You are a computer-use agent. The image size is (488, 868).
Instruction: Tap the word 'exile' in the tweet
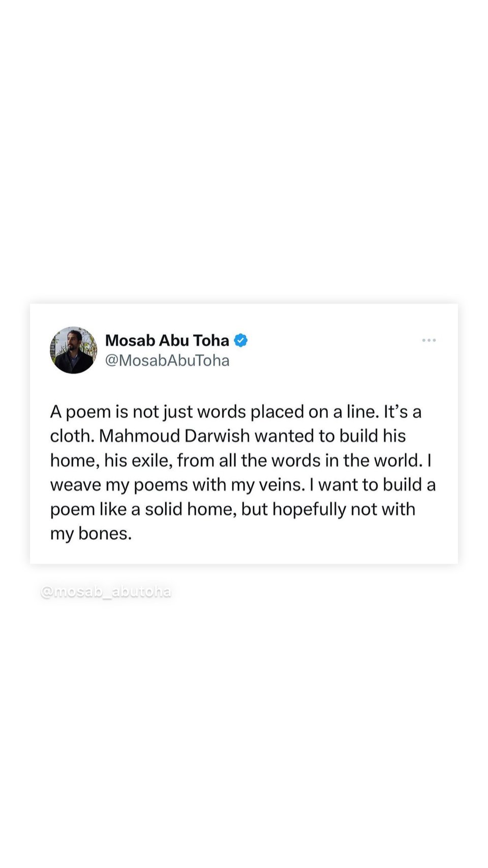153,460
